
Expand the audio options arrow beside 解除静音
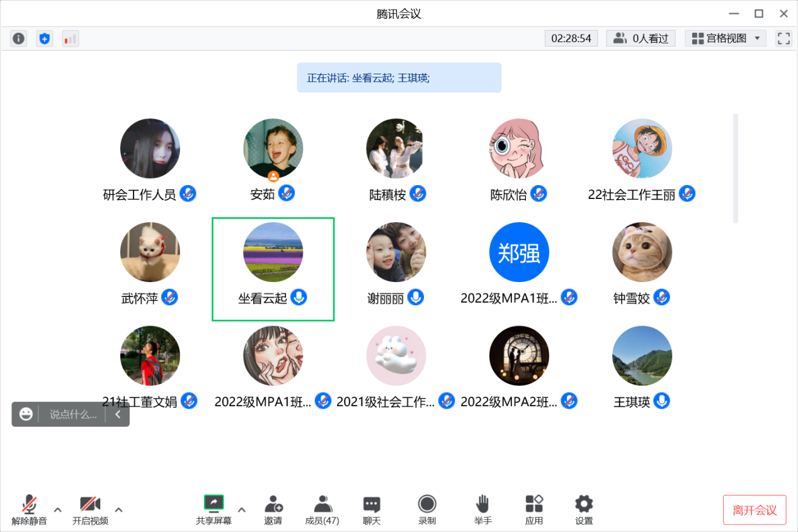click(x=57, y=509)
